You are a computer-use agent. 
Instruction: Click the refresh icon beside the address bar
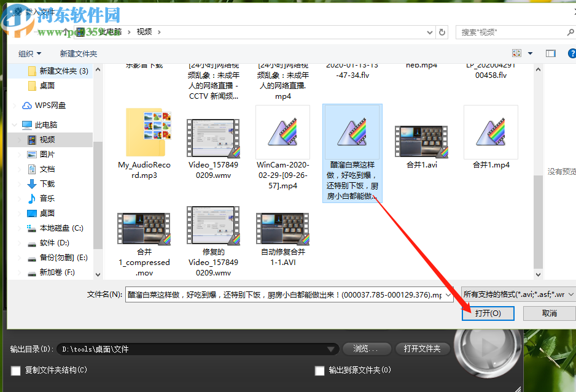coord(442,32)
